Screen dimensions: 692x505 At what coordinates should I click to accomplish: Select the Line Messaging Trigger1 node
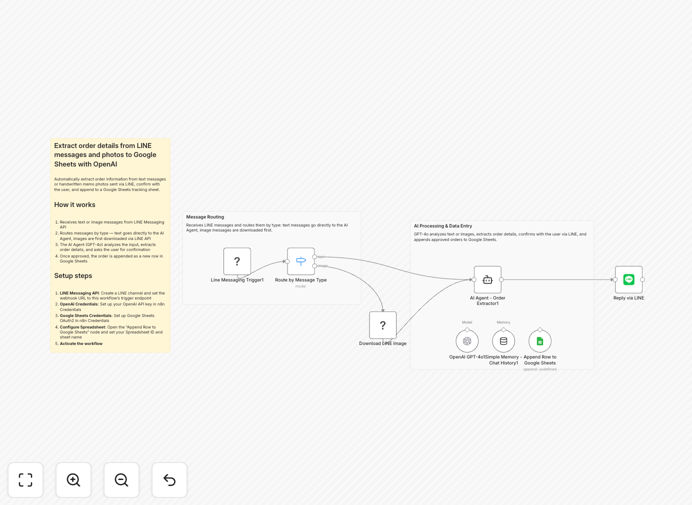237,261
